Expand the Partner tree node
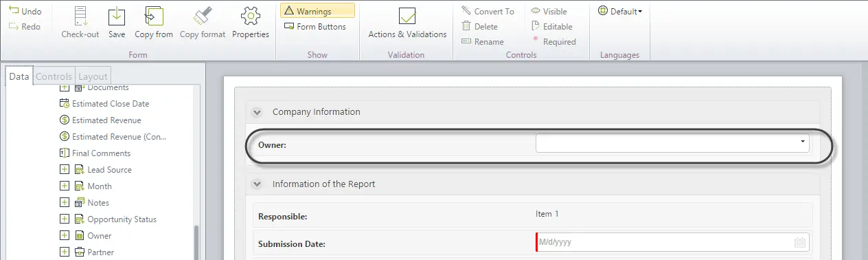 coord(65,252)
